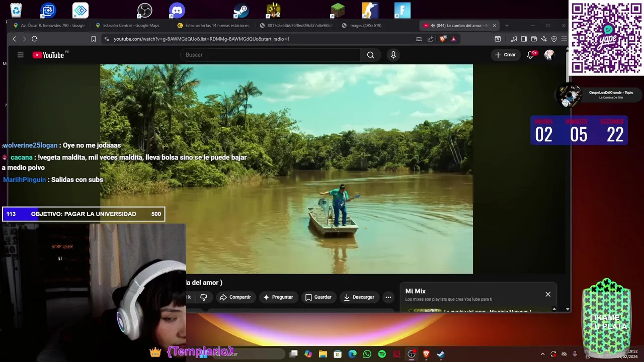Close the La cumbia del amor tab
Screen dimensions: 644x362
coord(494,25)
